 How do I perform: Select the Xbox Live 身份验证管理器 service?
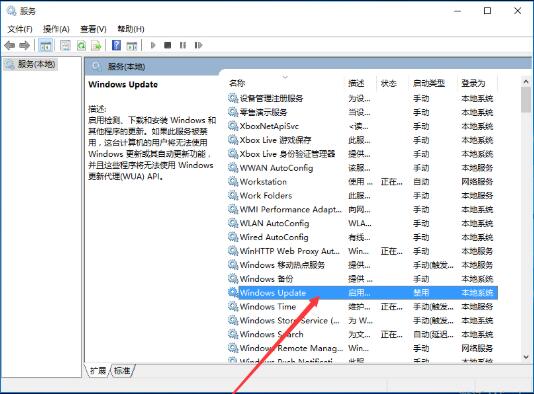362,154
